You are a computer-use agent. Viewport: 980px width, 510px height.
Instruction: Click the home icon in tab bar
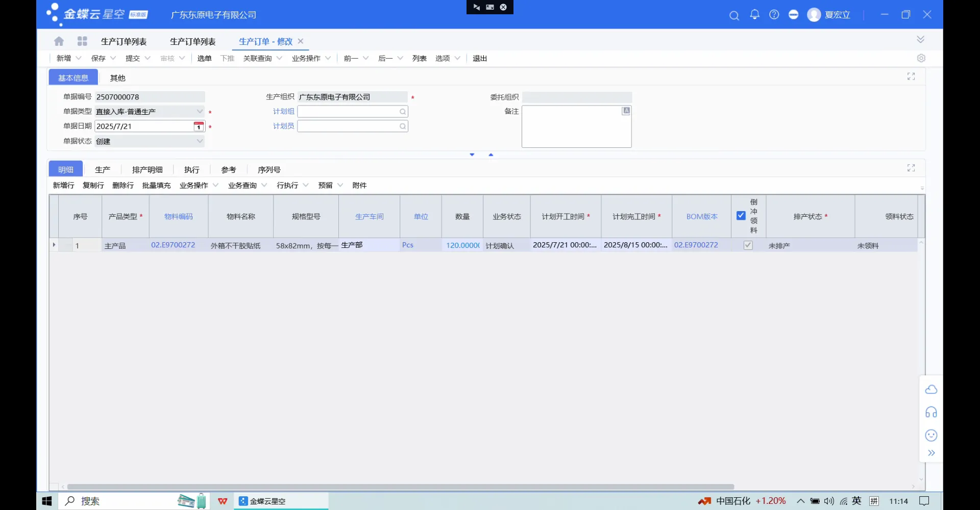point(59,41)
